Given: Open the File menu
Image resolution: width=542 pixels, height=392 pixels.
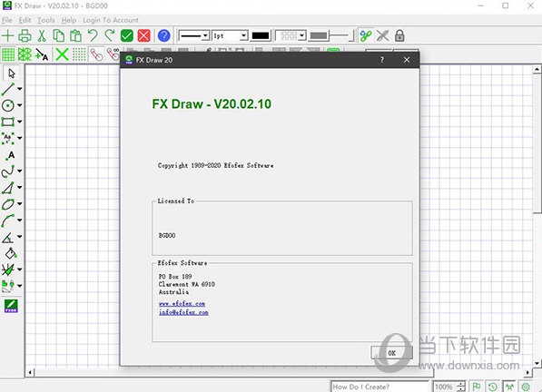Looking at the screenshot, I should tap(7, 20).
